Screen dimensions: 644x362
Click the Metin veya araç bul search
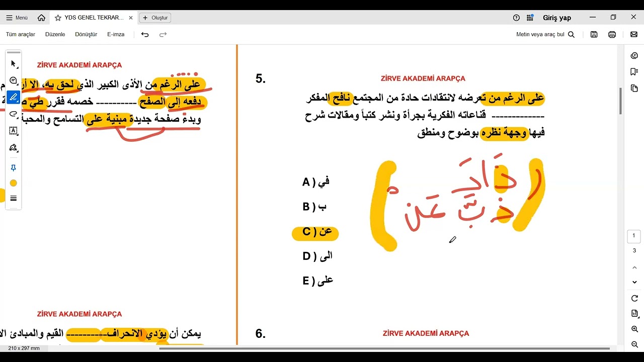(x=545, y=35)
